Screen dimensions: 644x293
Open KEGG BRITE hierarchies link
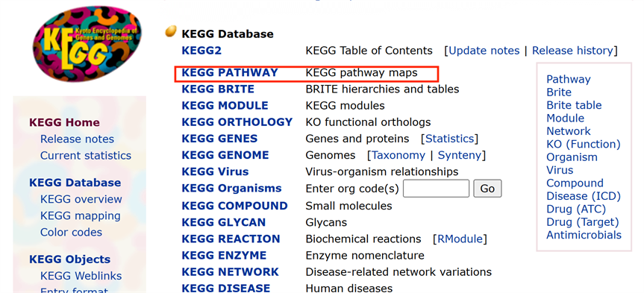point(218,89)
